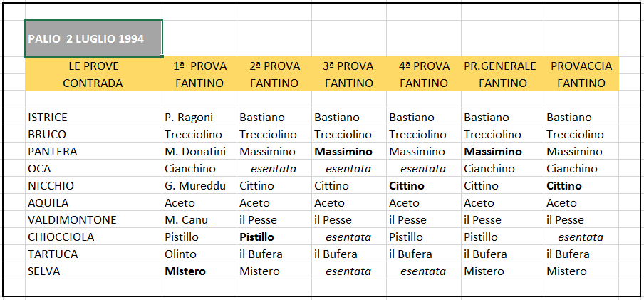Select the 1ª PROVA column header
644x300 pixels.
tap(199, 66)
